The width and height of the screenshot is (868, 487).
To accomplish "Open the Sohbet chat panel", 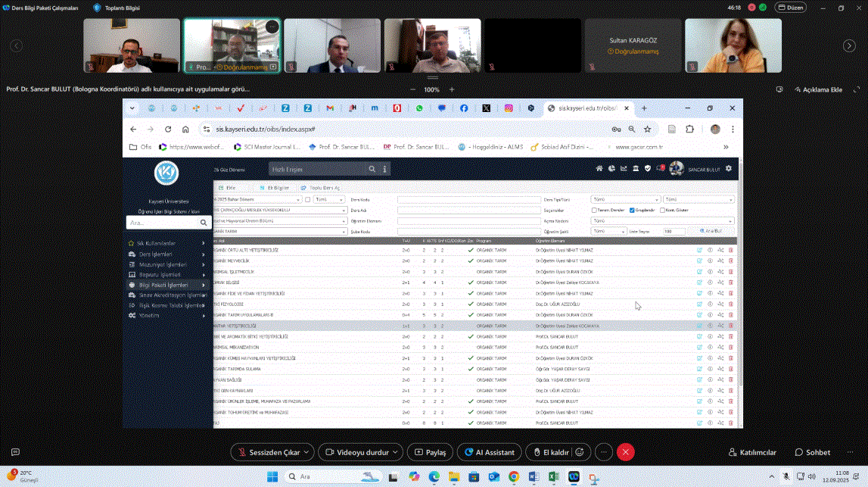I will (x=812, y=452).
